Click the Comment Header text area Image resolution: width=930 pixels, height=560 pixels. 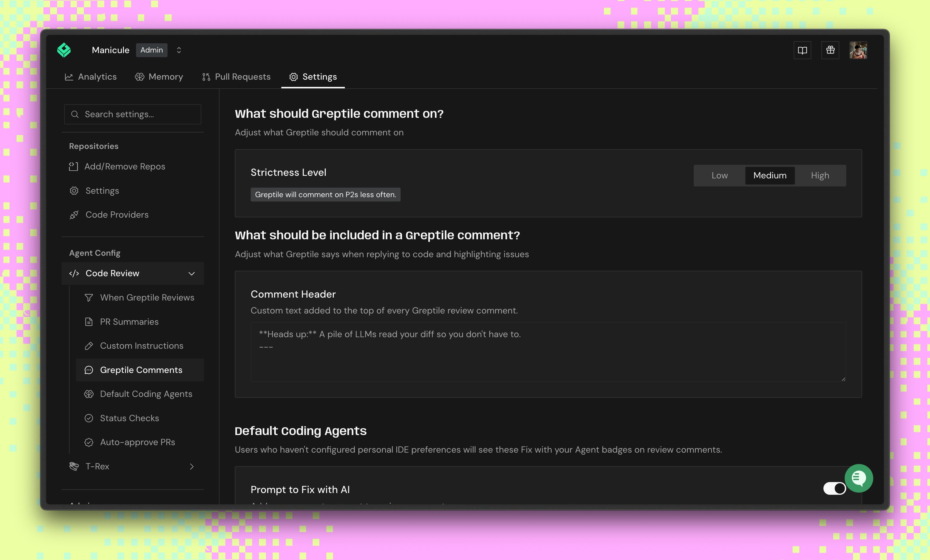(548, 352)
